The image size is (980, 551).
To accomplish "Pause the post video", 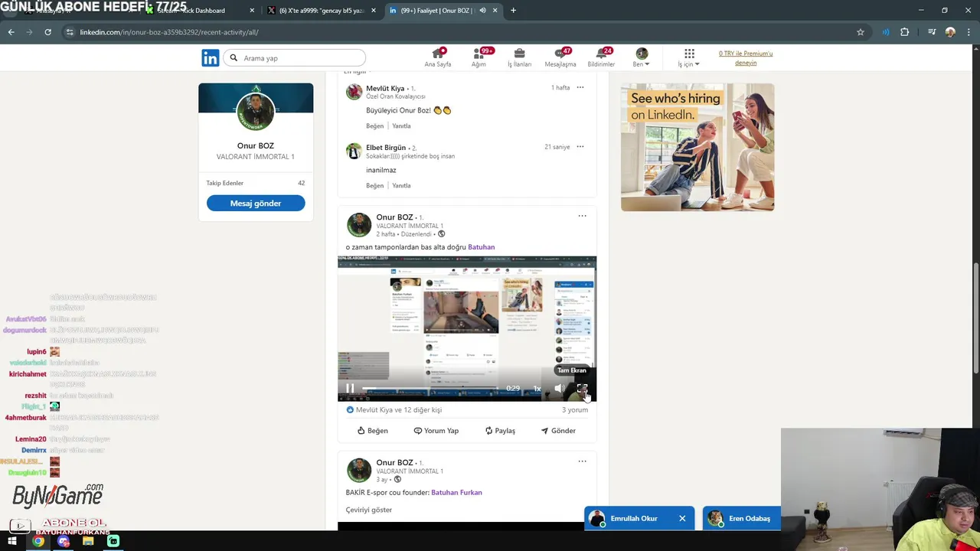I will (350, 389).
